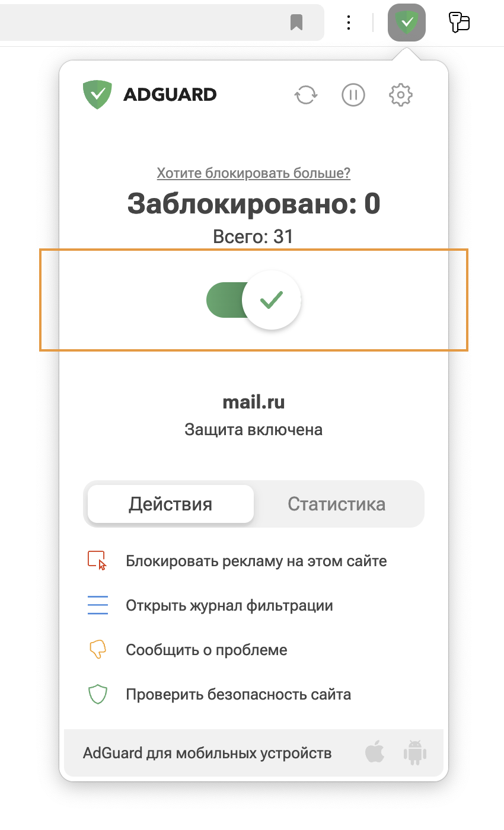Open журнал фильтрации
The image size is (504, 830).
point(229,606)
